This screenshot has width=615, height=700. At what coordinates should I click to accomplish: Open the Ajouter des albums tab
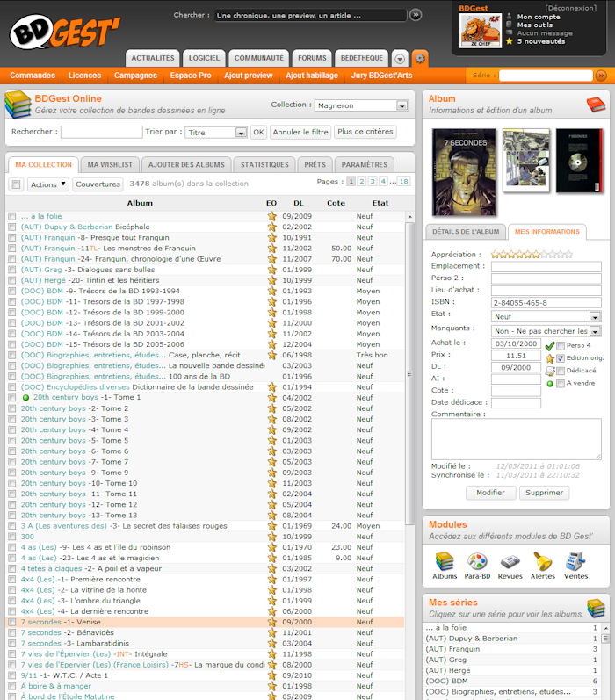pyautogui.click(x=186, y=165)
